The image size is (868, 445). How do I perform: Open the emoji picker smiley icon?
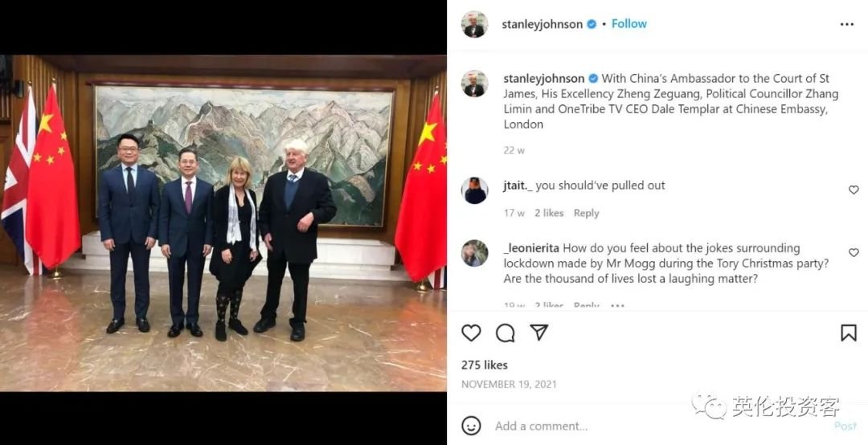click(x=471, y=426)
